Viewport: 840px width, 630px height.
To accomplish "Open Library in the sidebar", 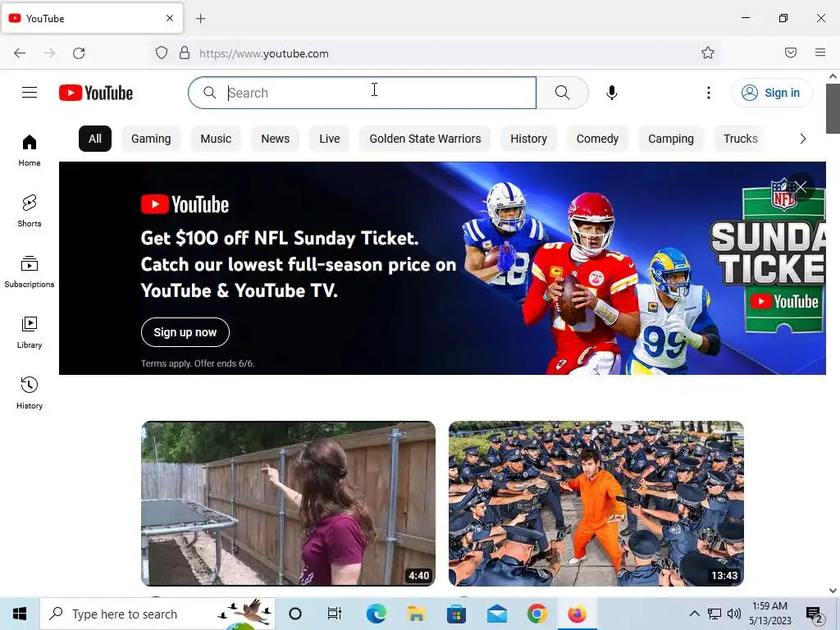I will tap(30, 333).
